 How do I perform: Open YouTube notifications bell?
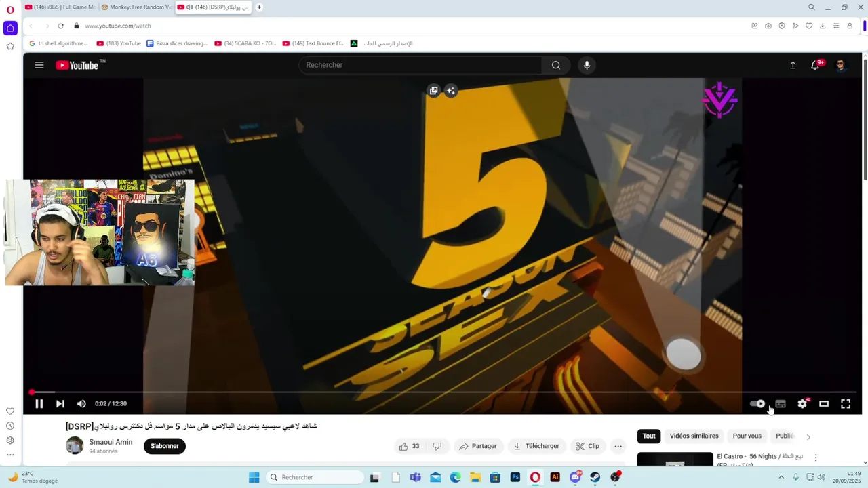816,65
